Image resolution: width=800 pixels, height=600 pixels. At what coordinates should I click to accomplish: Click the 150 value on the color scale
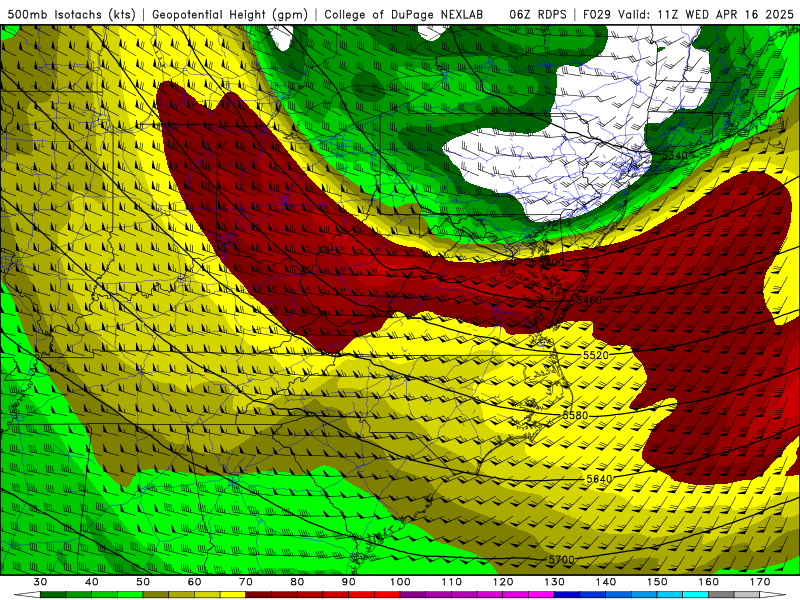[658, 582]
